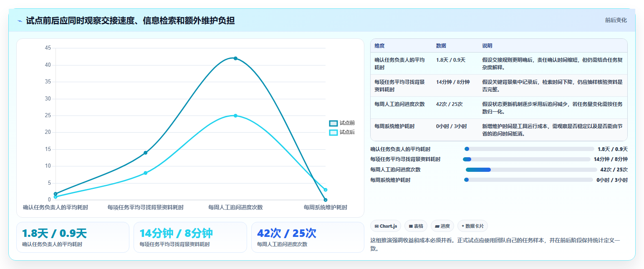Click x-axis label 每项任务平均寻找背景资料耗时
The width and height of the screenshot is (644, 269).
pos(145,207)
